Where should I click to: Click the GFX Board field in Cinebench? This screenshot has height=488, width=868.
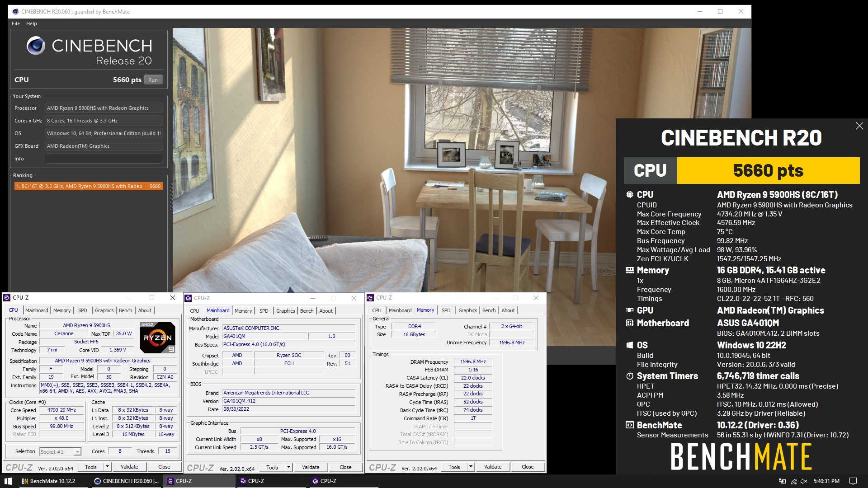tap(104, 146)
